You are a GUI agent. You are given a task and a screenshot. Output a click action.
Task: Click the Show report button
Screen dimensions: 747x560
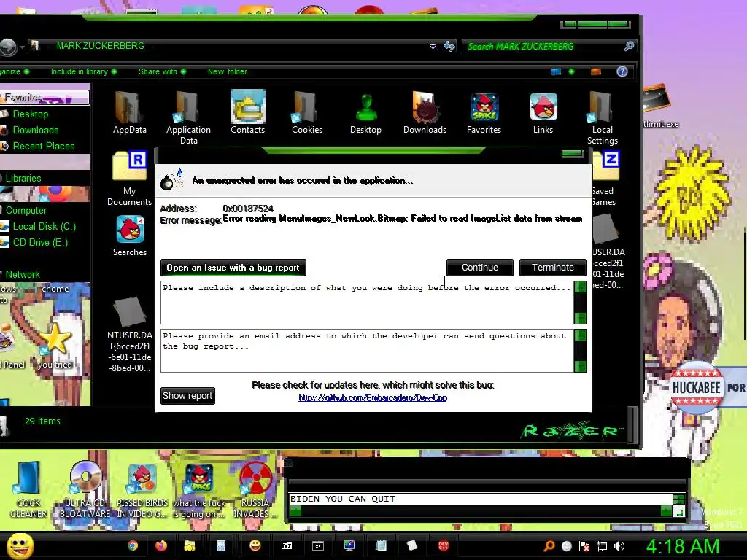point(187,396)
